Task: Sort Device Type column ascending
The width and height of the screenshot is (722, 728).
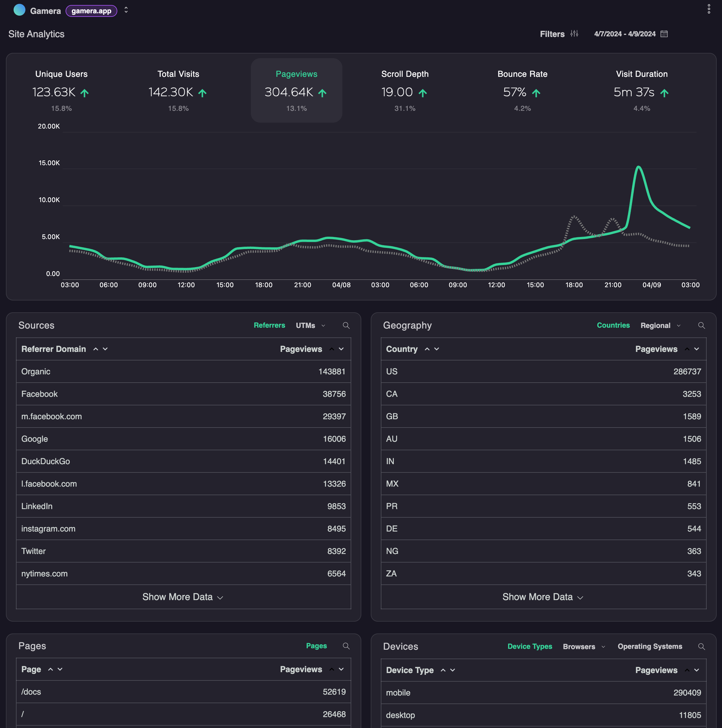Action: pos(443,670)
